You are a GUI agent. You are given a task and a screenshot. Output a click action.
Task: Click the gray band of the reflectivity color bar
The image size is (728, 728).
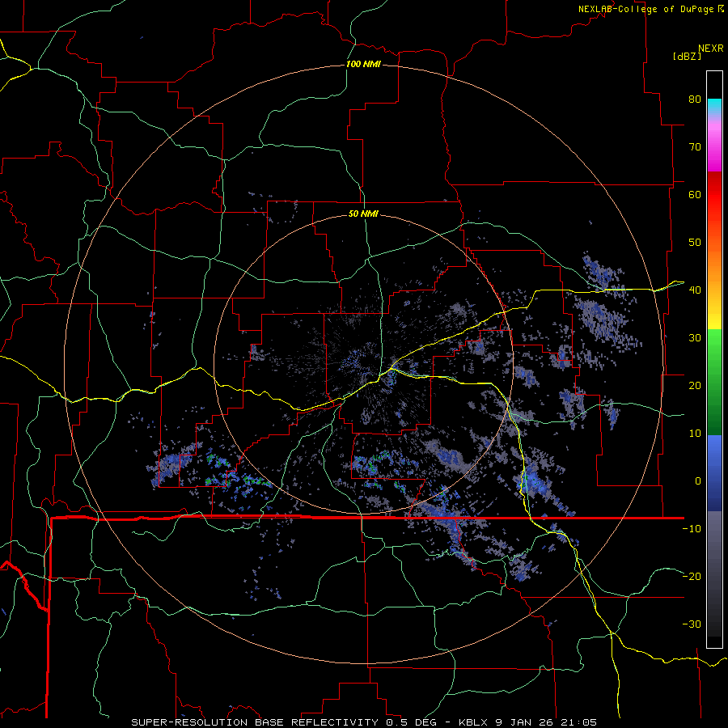(714, 574)
